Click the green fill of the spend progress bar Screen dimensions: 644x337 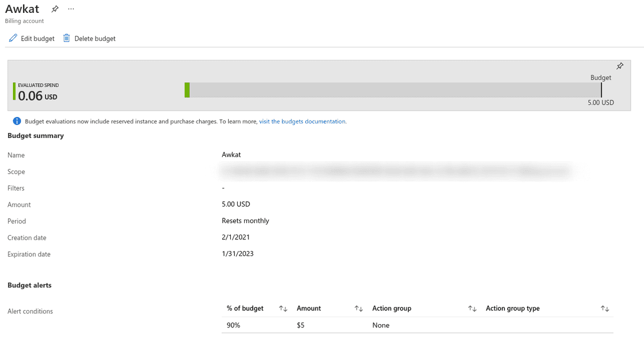pyautogui.click(x=187, y=90)
